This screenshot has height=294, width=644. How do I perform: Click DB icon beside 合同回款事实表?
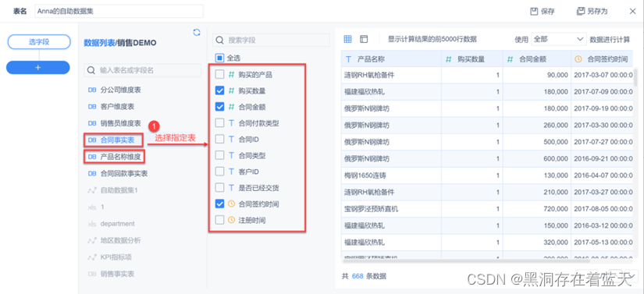[x=92, y=173]
